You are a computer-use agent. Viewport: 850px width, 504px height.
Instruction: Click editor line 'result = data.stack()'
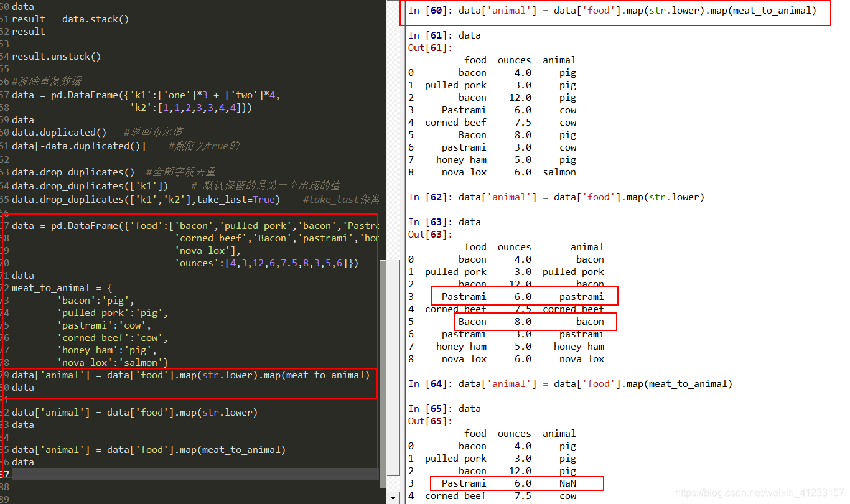70,19
